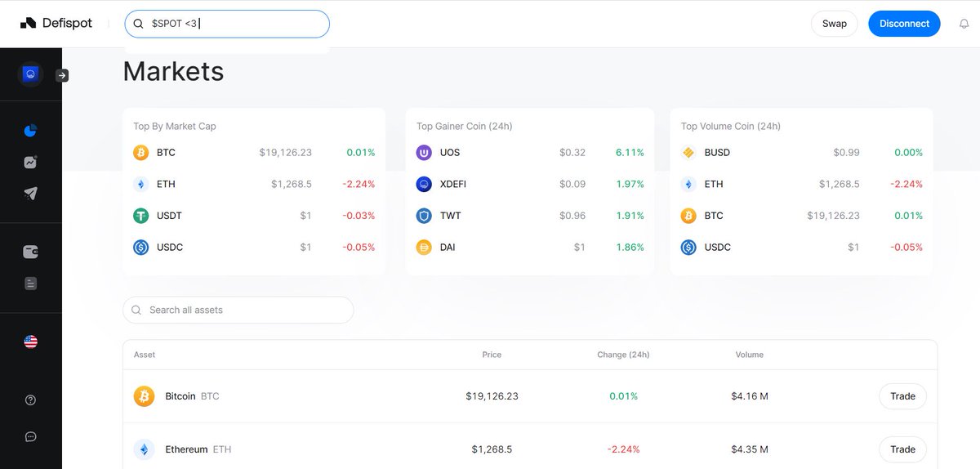Select the BUSD label in Top Volume

point(717,153)
